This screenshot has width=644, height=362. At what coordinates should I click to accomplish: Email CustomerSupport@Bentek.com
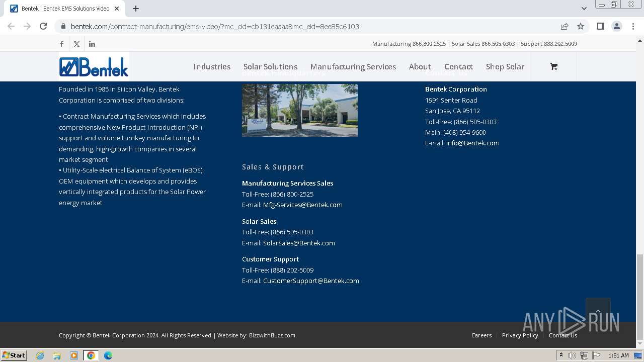(311, 281)
